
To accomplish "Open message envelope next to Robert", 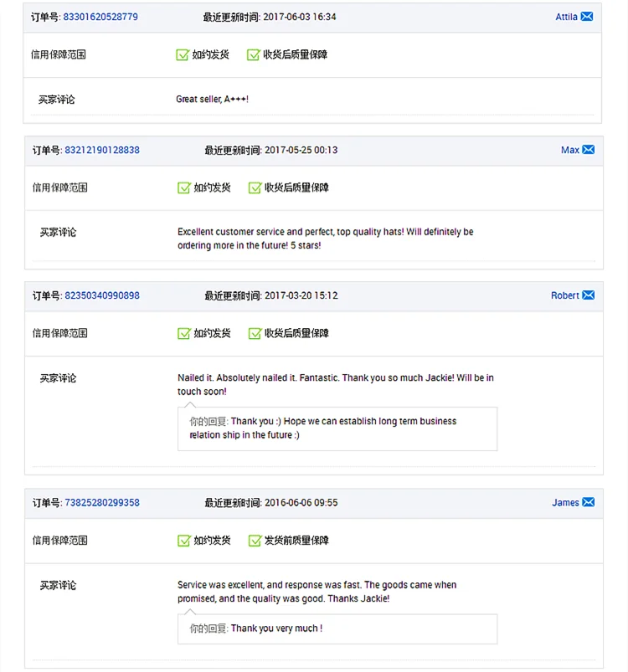I will pyautogui.click(x=589, y=295).
